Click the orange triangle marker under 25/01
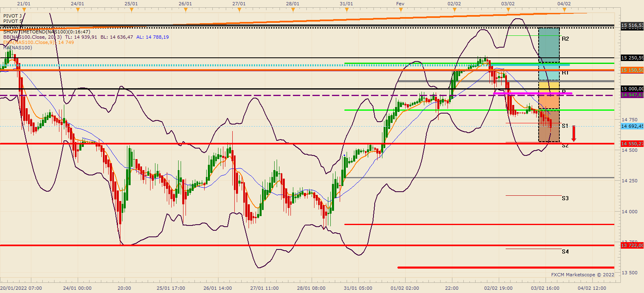Viewport: 644px width, 293px height. pos(131,9)
